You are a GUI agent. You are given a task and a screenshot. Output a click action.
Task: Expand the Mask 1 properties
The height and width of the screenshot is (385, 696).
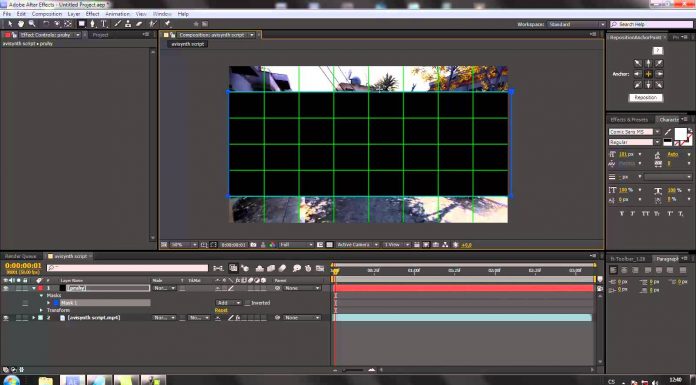pyautogui.click(x=49, y=303)
